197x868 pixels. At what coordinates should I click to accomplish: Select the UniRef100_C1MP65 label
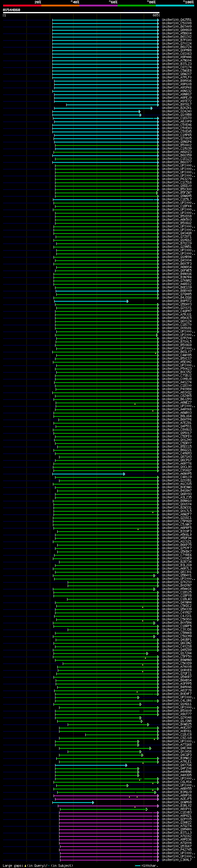(177, 135)
